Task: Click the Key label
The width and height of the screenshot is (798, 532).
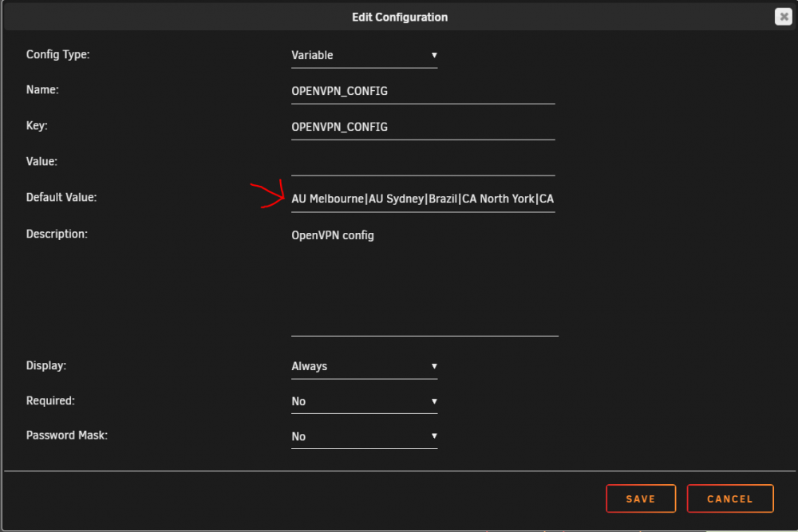Action: (37, 126)
